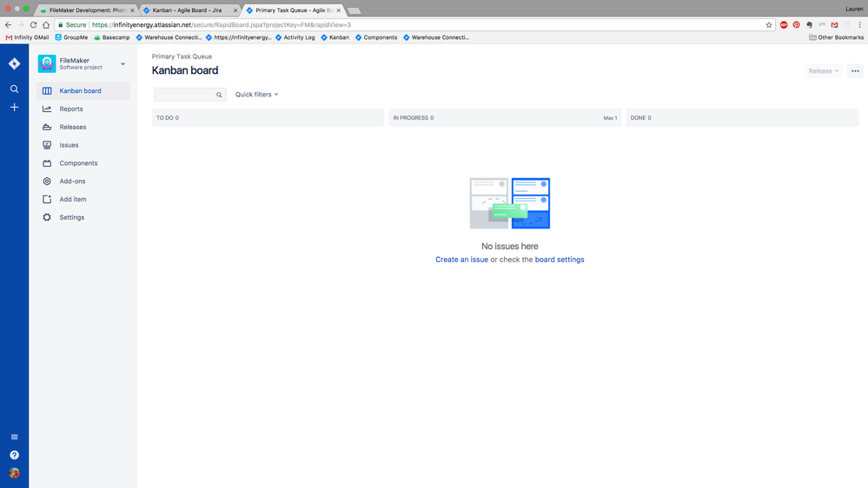This screenshot has height=488, width=868.
Task: Click the Jira home diamond logo
Action: click(15, 63)
